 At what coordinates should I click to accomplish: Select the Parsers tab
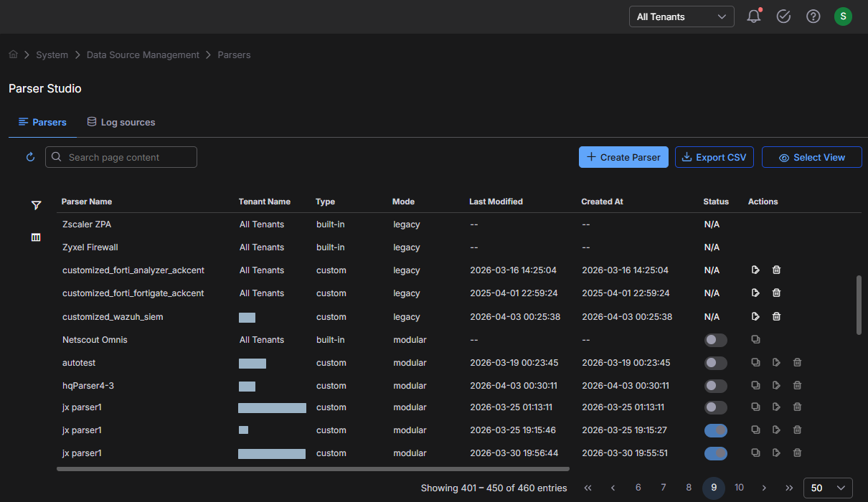[42, 123]
